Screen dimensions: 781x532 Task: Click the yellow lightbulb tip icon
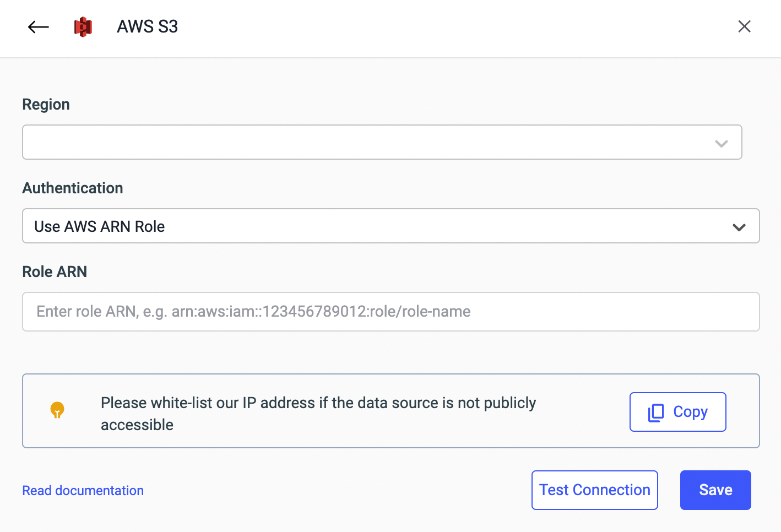pos(57,410)
